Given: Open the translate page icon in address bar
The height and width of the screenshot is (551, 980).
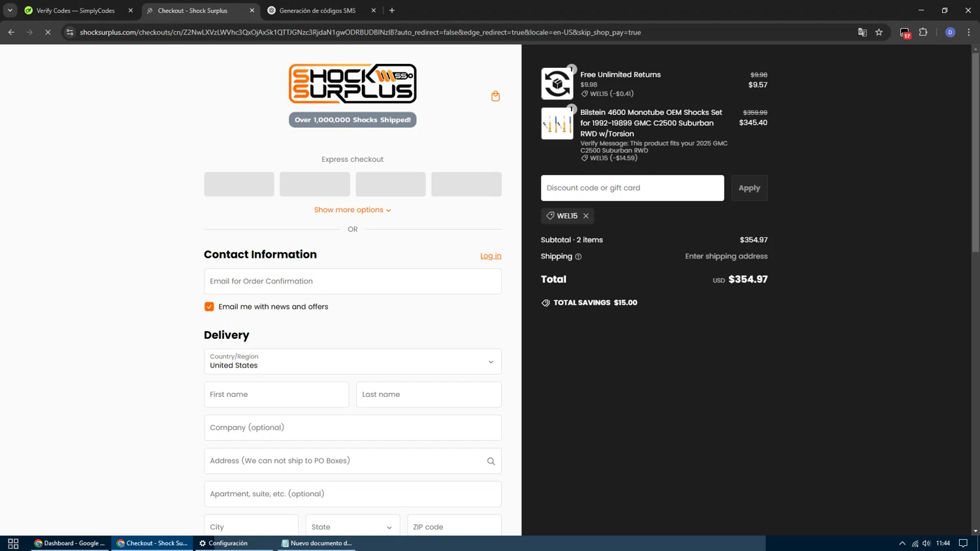Looking at the screenshot, I should (862, 32).
